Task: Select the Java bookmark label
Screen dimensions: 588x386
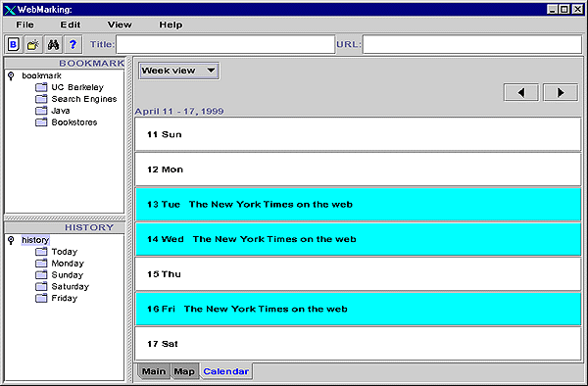Action: coord(61,111)
